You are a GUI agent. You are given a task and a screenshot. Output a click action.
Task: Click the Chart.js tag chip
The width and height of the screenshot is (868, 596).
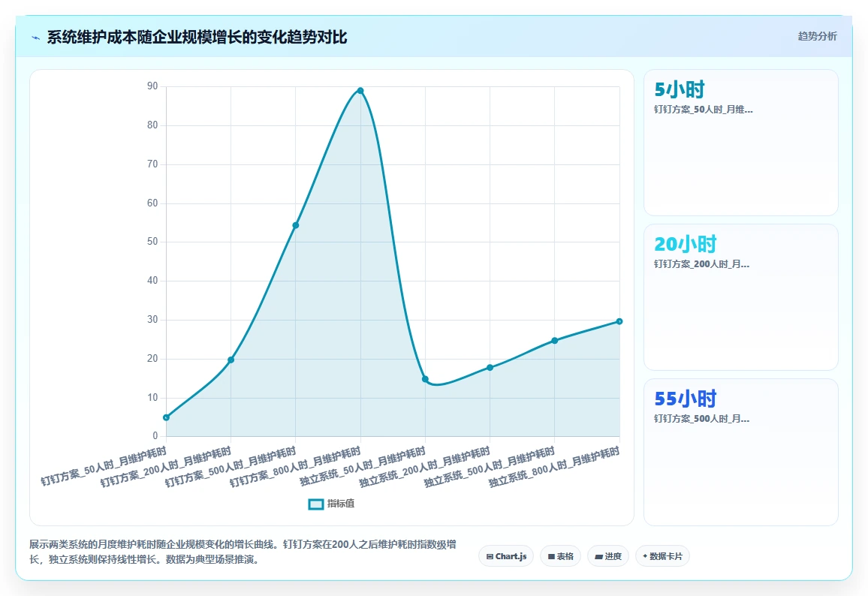click(506, 556)
